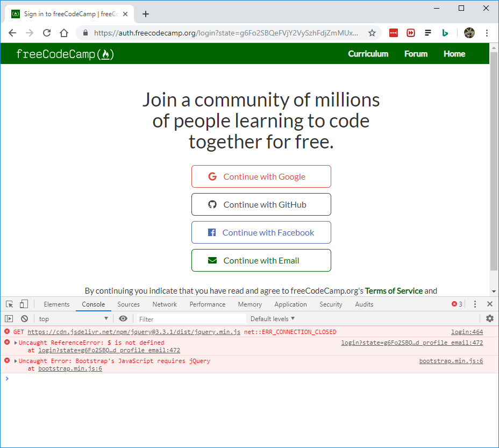Clear the DevTools console
Screen dimensions: 499x448
coord(24,318)
